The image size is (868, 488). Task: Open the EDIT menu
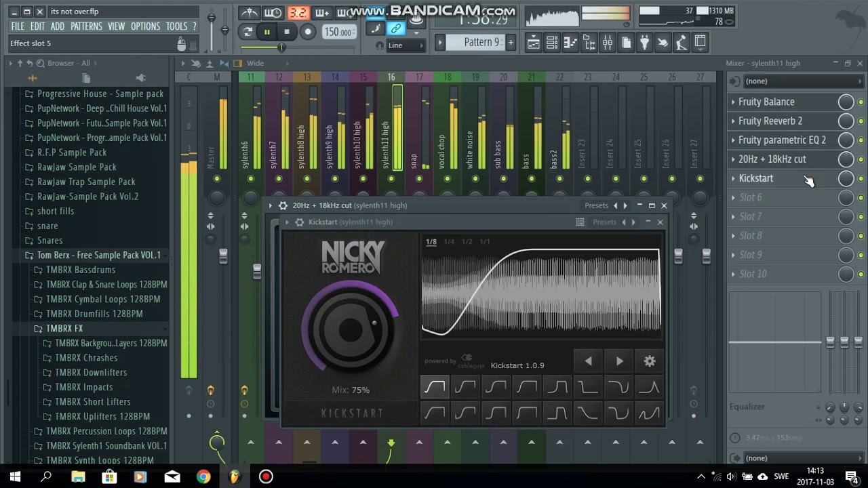37,26
